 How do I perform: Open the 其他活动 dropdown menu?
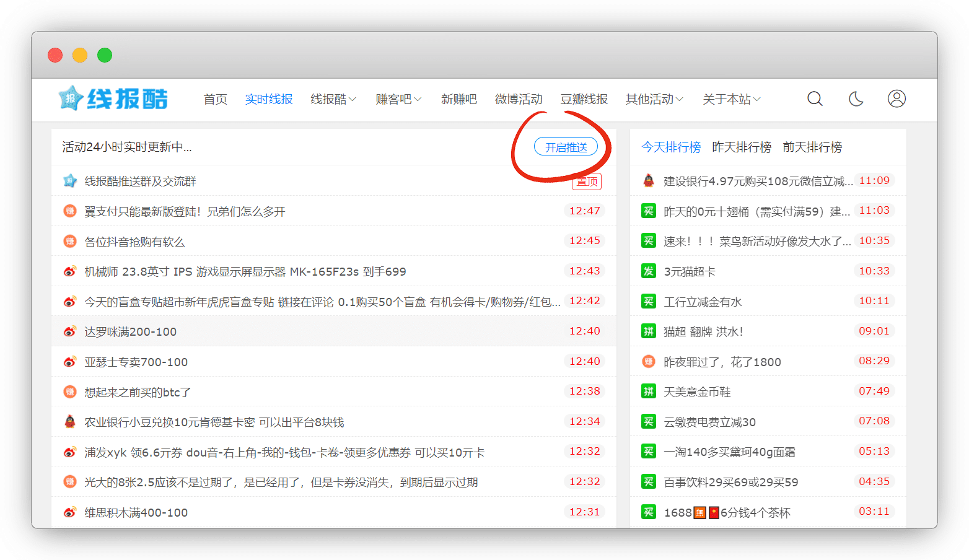click(654, 99)
